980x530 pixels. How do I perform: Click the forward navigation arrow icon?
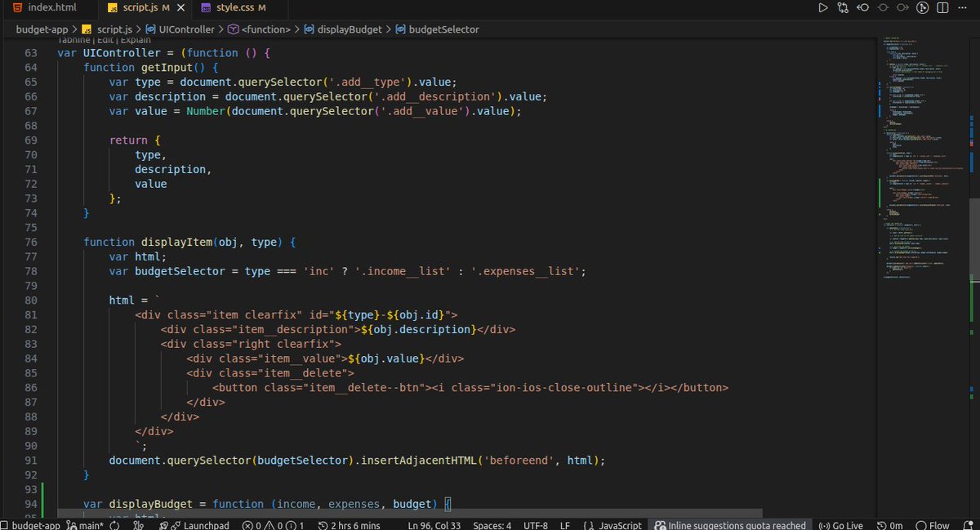(x=903, y=8)
